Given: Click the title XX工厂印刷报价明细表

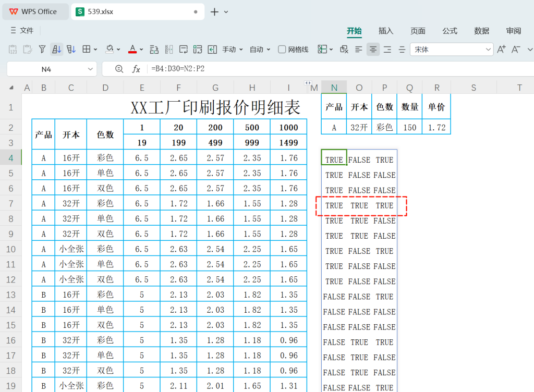Looking at the screenshot, I should pos(215,107).
